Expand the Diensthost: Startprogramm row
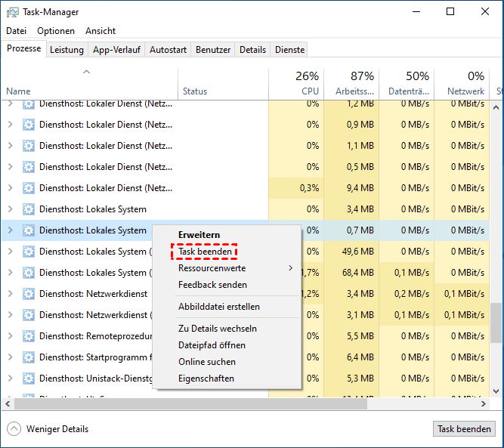Viewport: 504px width, 448px height. click(x=10, y=357)
